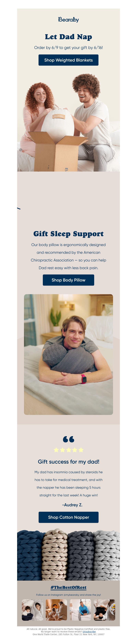
Task: Click the Shop Body Pillow button
Action: [68, 280]
